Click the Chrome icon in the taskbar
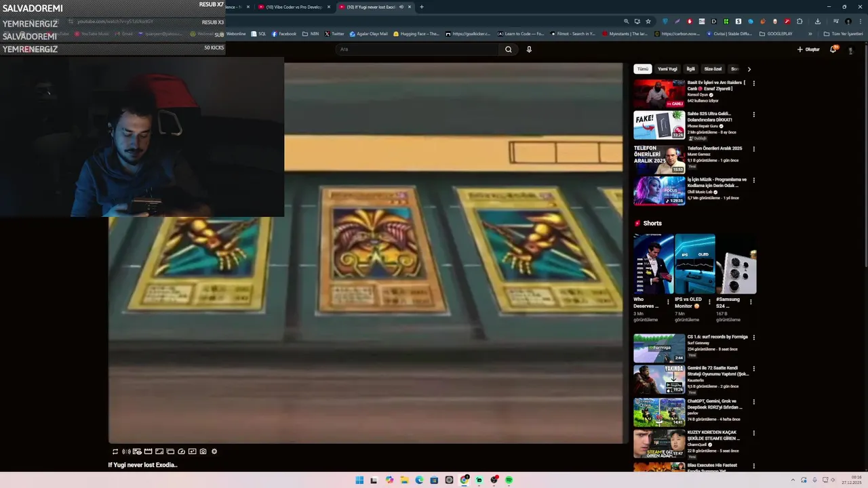Screen dimensions: 868x488 pos(464,480)
